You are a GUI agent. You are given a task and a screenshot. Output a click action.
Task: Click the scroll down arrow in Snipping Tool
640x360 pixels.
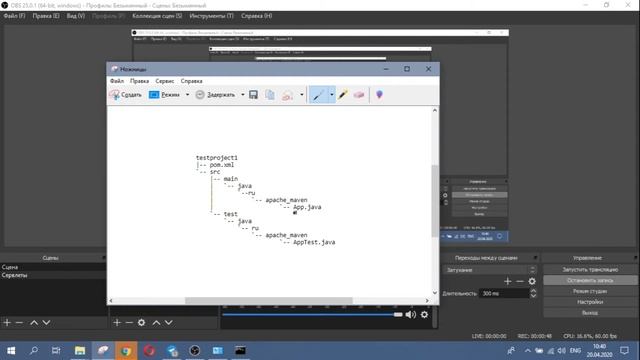435,293
